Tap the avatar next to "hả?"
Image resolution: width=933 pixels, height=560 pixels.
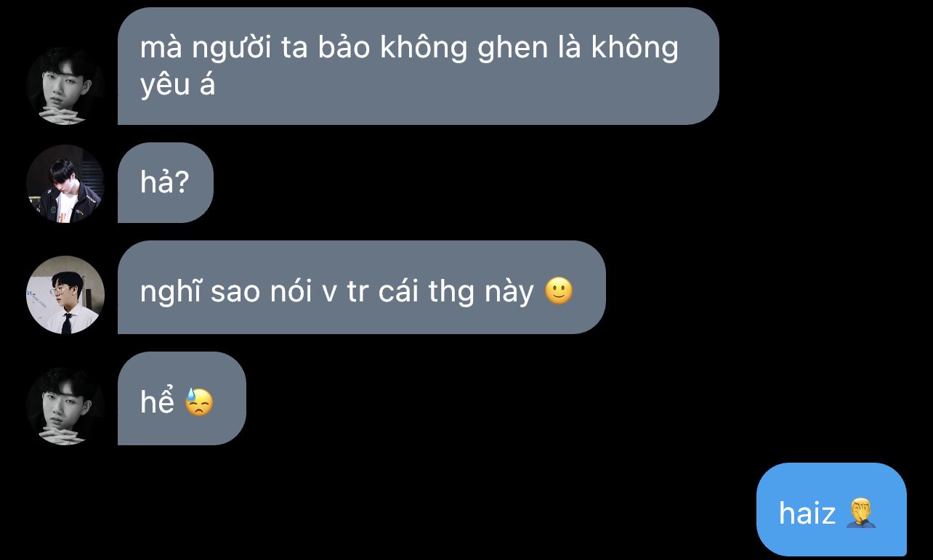(x=65, y=184)
